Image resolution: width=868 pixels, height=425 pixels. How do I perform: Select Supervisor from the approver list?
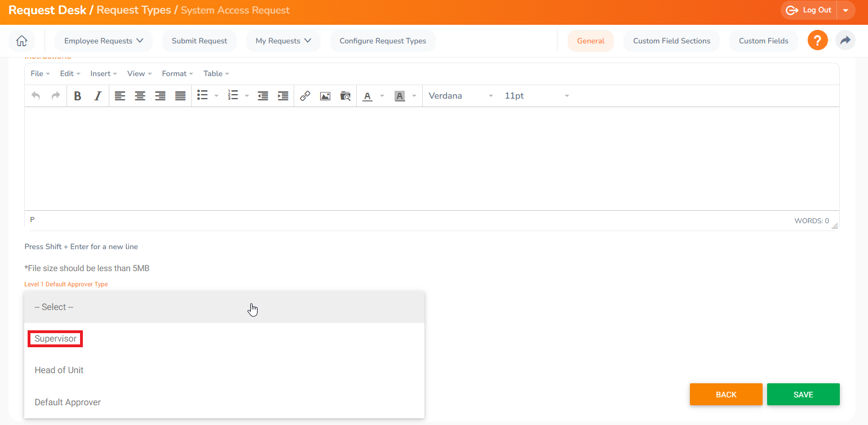click(x=56, y=339)
